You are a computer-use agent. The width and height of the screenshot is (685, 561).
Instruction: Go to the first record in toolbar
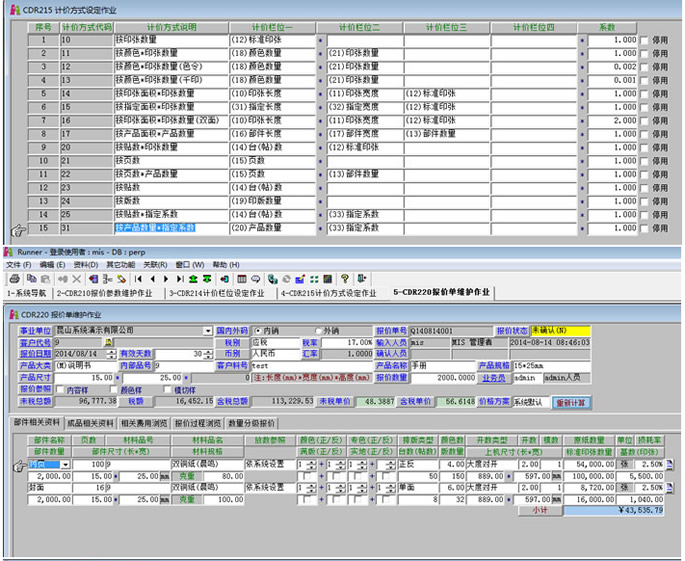pos(139,278)
